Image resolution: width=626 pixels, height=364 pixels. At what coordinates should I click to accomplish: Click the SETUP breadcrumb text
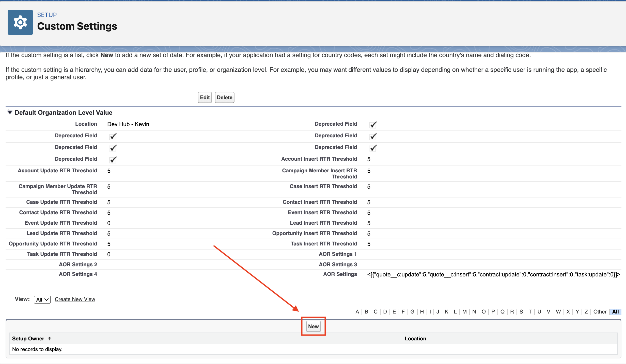[47, 15]
